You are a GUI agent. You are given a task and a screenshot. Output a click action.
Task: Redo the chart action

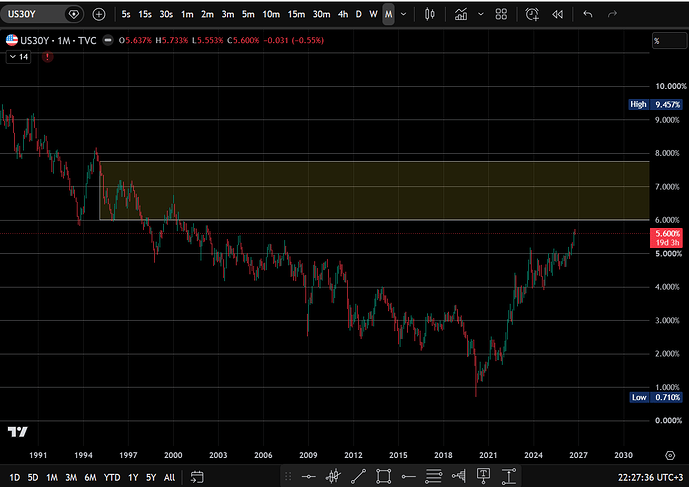coord(612,15)
